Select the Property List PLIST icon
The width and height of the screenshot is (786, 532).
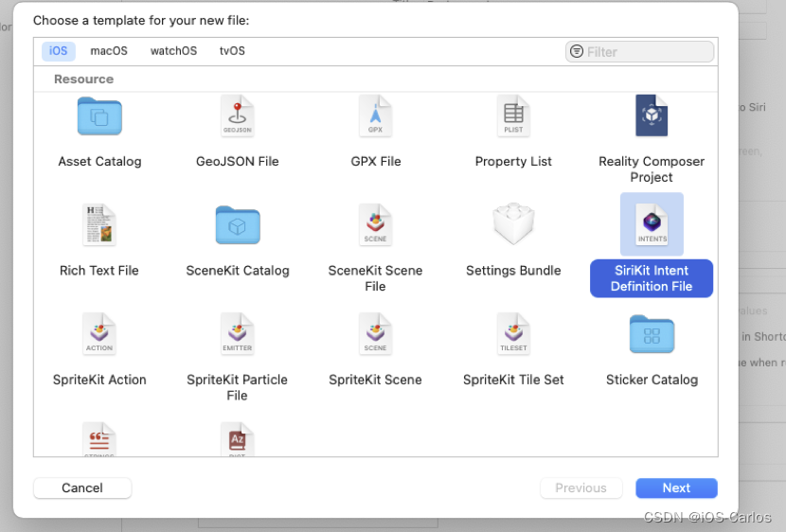point(513,116)
